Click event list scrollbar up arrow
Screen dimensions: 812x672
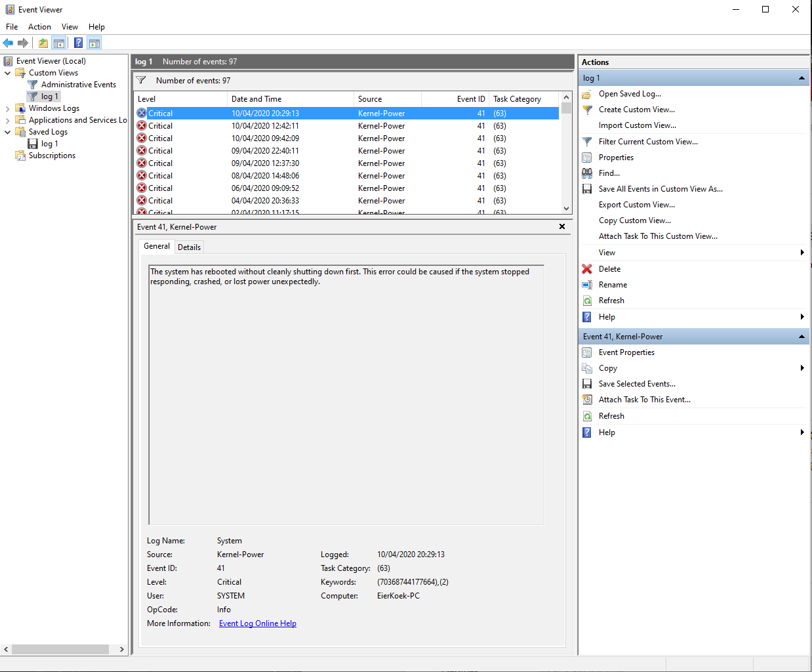click(x=567, y=97)
